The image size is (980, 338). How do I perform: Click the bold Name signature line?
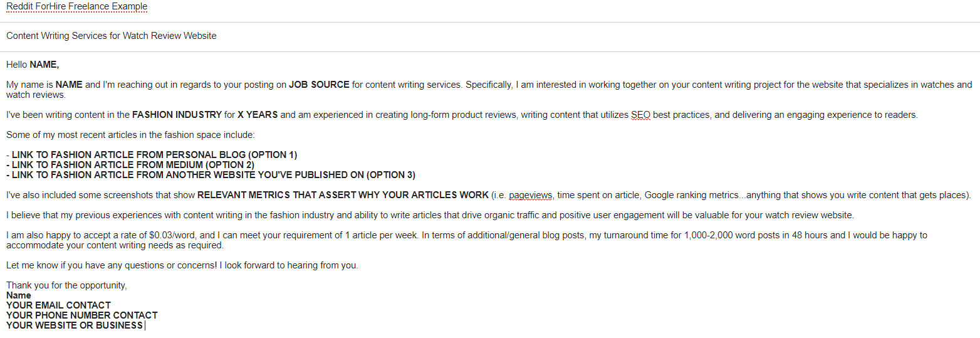coord(19,295)
